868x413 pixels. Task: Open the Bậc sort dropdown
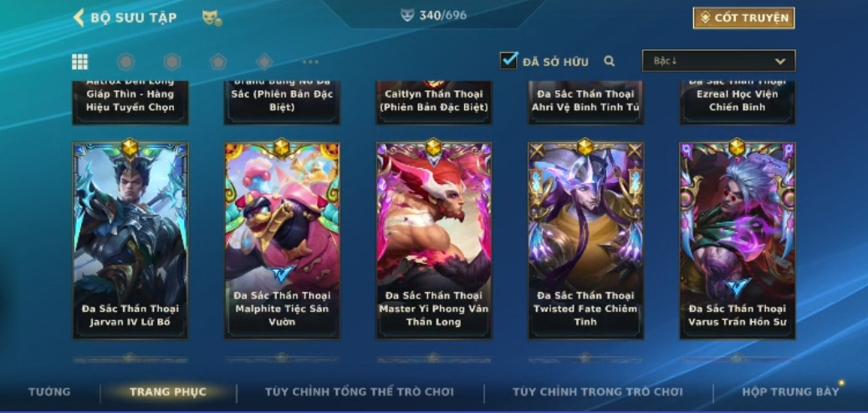[718, 61]
